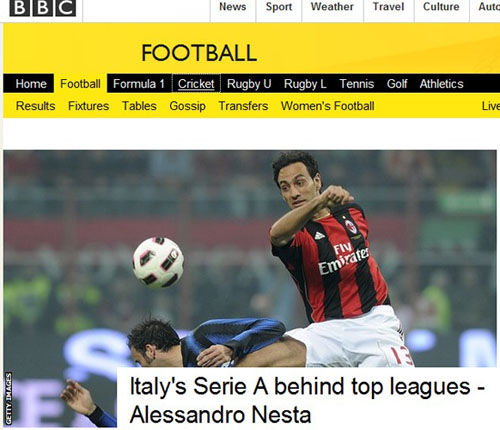Viewport: 500px width, 430px height.
Task: Open the Weather page
Action: (332, 7)
